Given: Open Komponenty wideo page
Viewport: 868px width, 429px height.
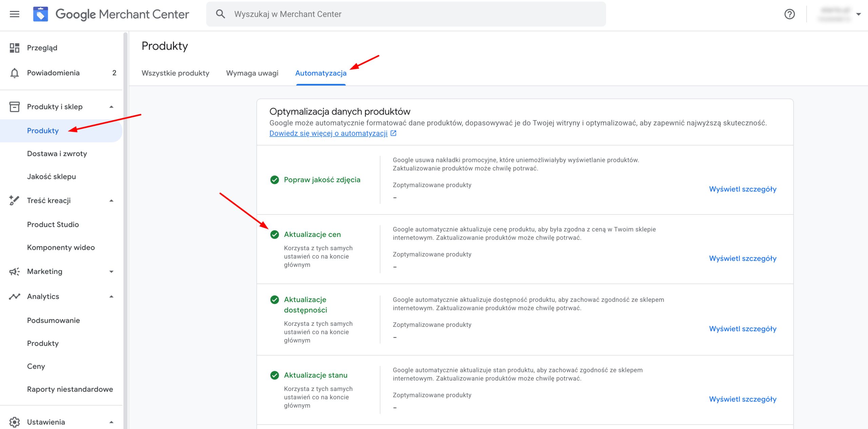Looking at the screenshot, I should [61, 247].
